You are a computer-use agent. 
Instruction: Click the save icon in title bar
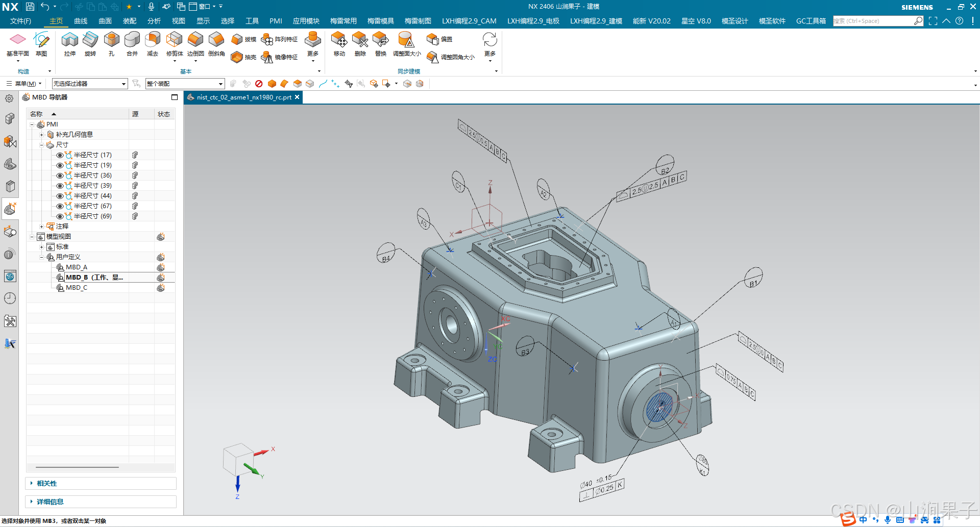coord(30,7)
